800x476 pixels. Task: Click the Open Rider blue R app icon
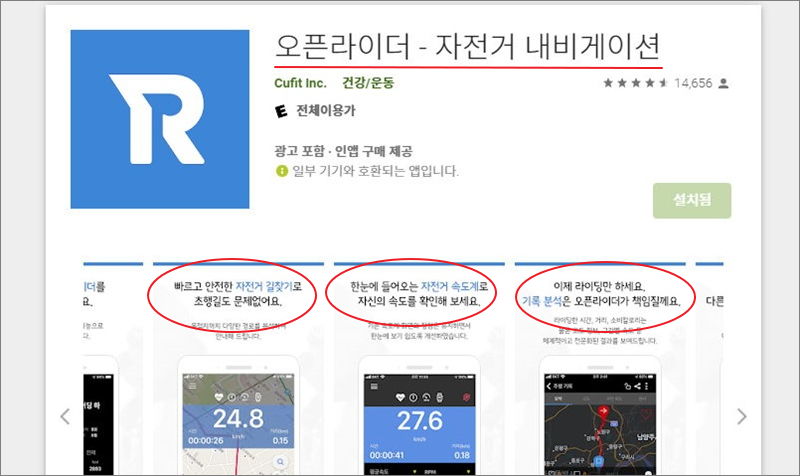[x=160, y=119]
